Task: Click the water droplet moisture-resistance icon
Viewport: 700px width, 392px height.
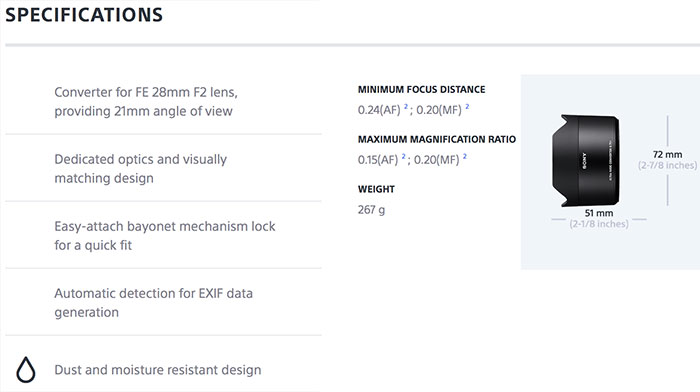Action: 25,369
